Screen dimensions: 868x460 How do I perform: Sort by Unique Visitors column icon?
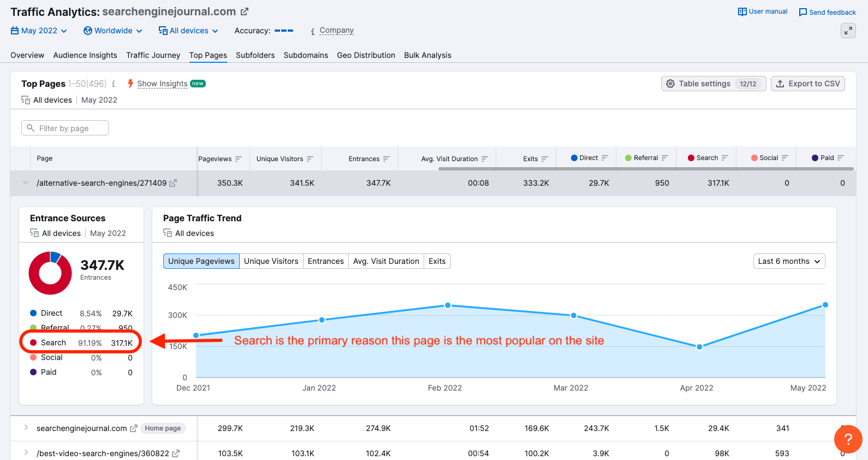[310, 159]
